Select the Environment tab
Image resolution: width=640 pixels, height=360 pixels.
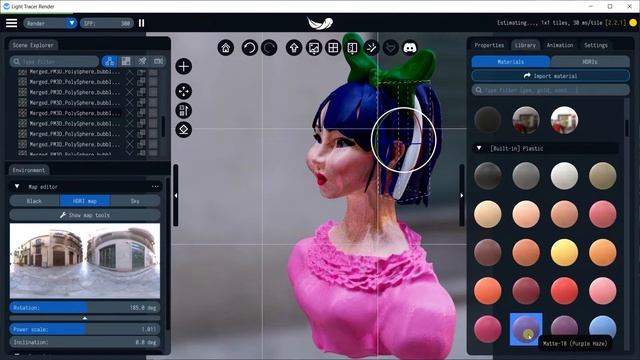point(29,170)
